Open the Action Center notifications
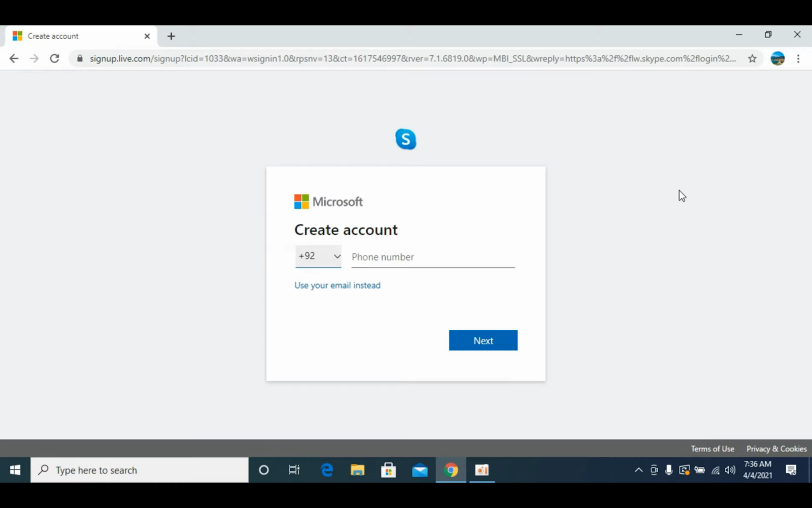Viewport: 812px width, 508px height. coord(791,470)
